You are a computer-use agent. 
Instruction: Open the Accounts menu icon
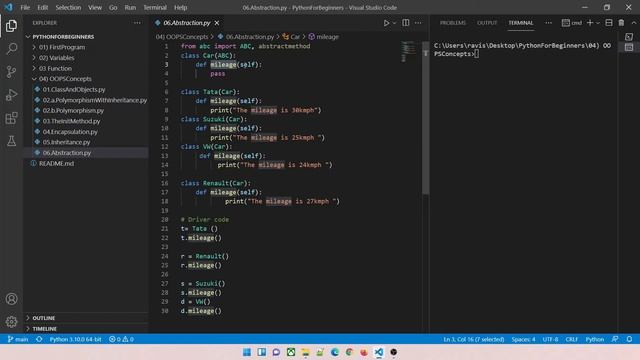pyautogui.click(x=11, y=299)
